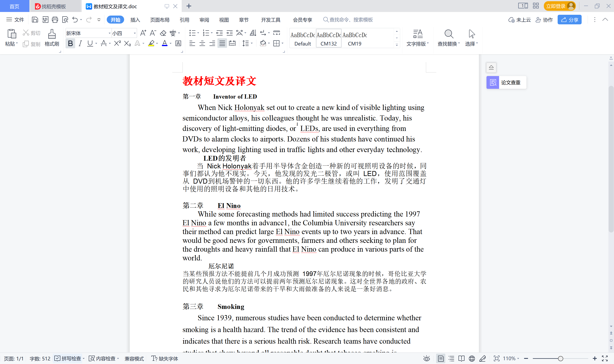614x364 pixels.
Task: Click the clear formatting eraser icon
Action: (163, 33)
